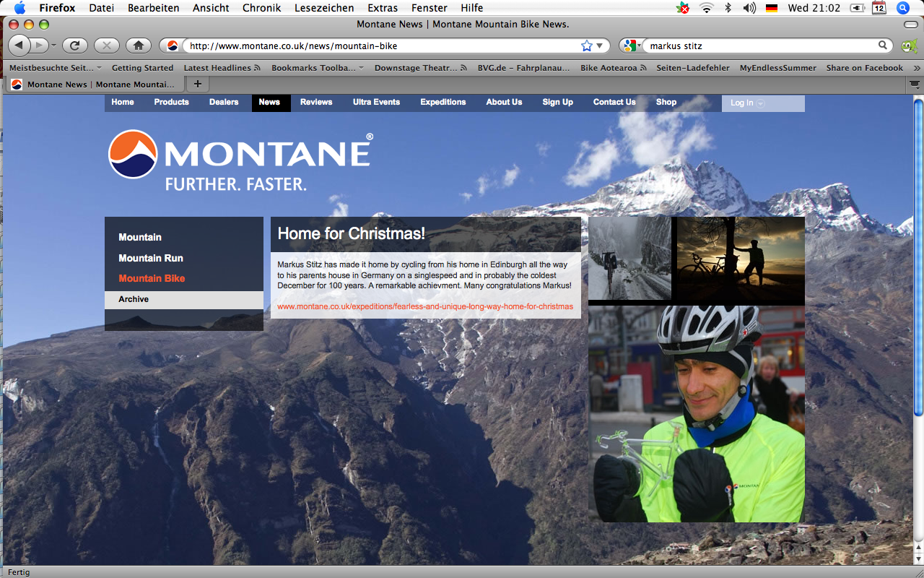Select Mountain in the news sidebar
This screenshot has width=924, height=578.
[x=140, y=237]
